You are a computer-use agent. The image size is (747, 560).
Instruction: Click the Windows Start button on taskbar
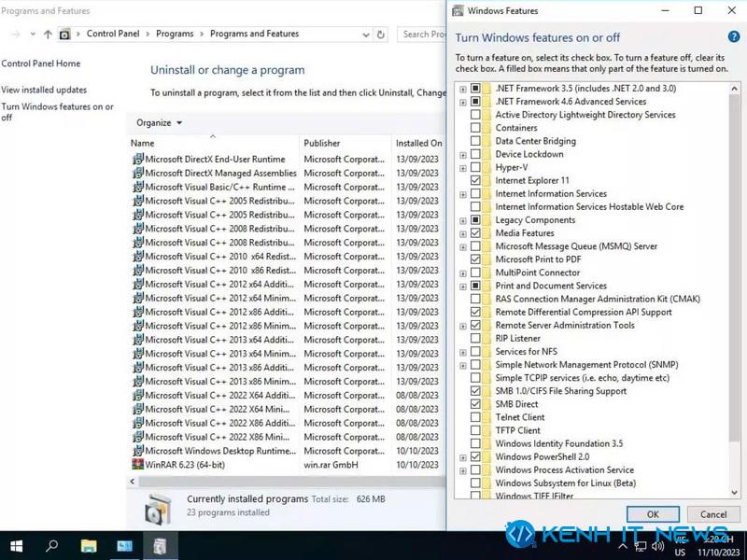[17, 546]
